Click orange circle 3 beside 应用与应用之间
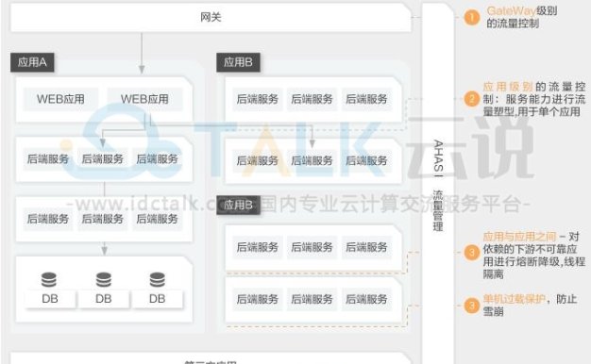Image resolution: width=591 pixels, height=364 pixels. (x=471, y=253)
